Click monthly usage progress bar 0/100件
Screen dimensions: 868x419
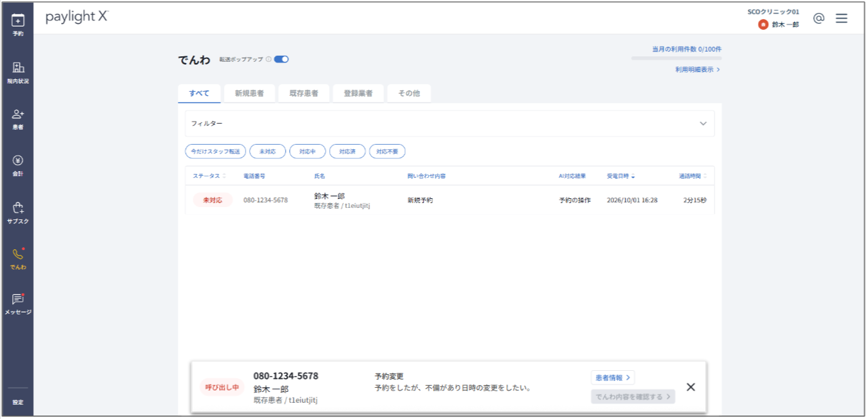click(676, 58)
